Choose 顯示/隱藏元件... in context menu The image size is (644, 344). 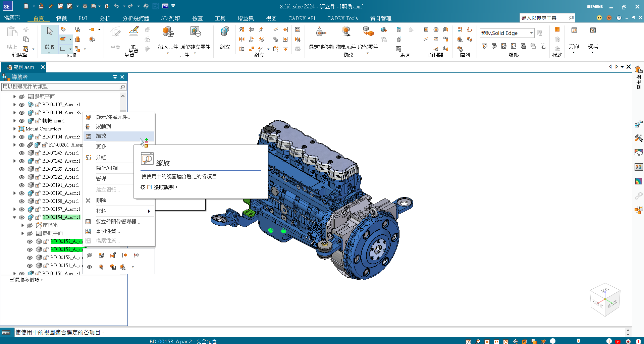tap(119, 117)
